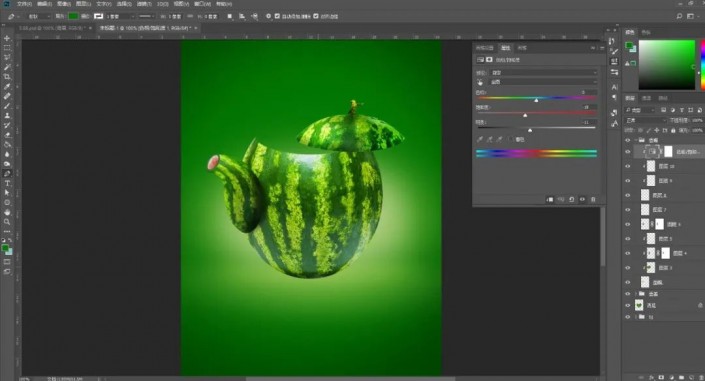This screenshot has width=705, height=381.
Task: Switch to the 路径 (Paths) tab
Action: 663,98
